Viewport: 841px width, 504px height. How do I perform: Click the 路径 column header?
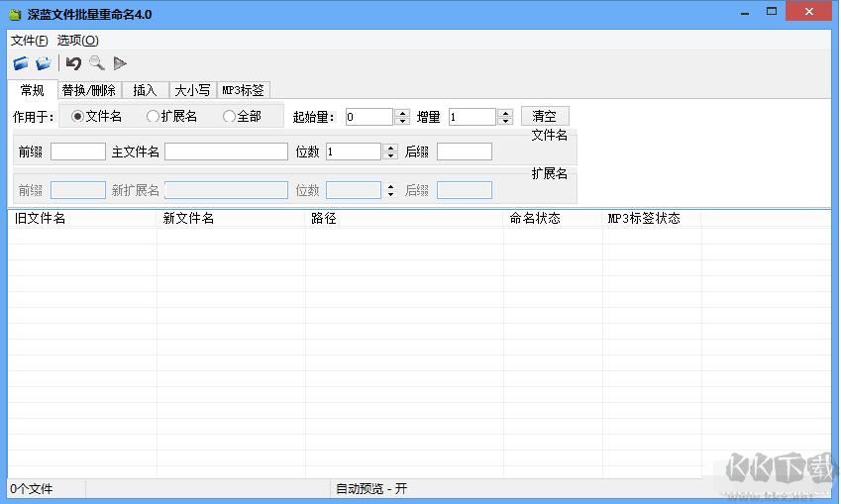pyautogui.click(x=404, y=218)
